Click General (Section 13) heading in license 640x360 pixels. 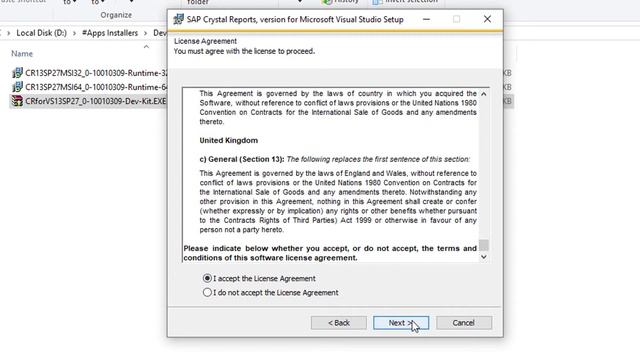pyautogui.click(x=242, y=159)
